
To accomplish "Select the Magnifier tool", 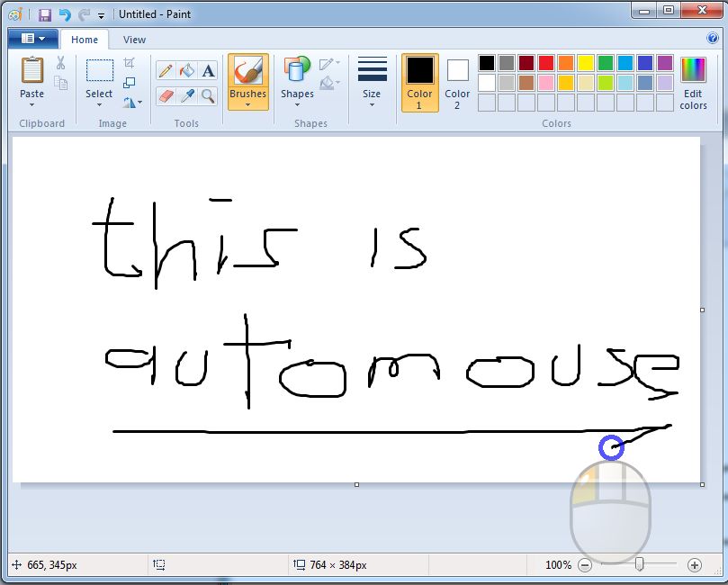I will pyautogui.click(x=208, y=95).
